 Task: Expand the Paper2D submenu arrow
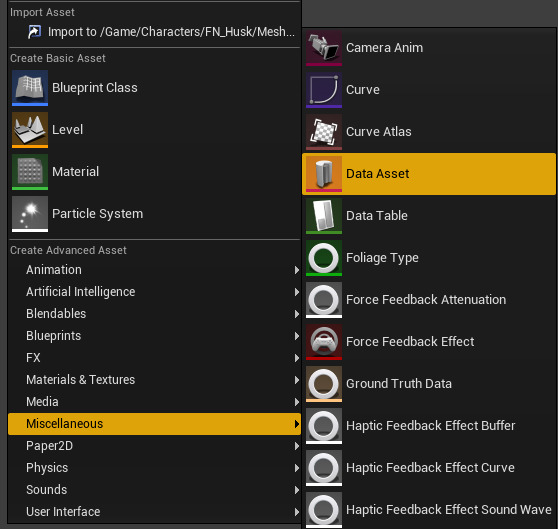(x=297, y=446)
